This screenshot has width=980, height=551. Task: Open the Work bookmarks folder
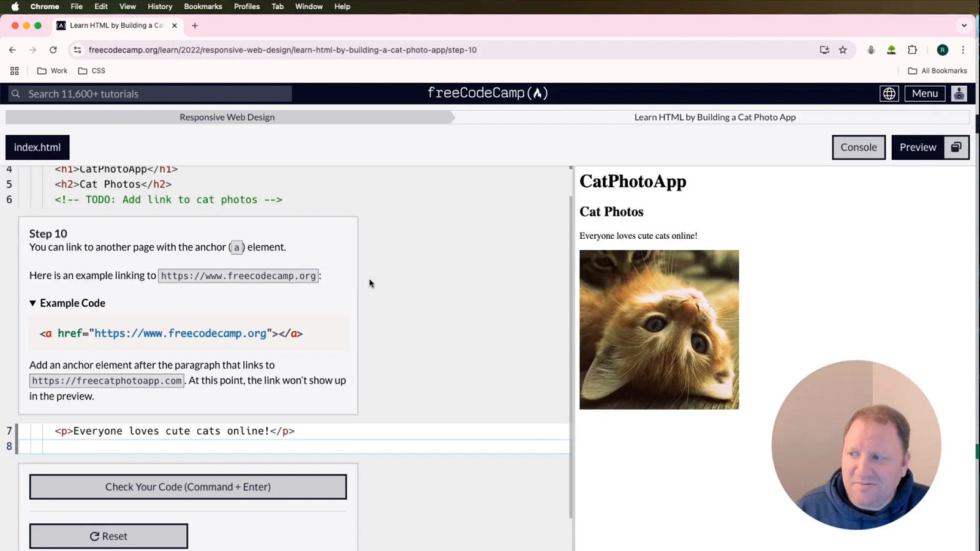53,71
